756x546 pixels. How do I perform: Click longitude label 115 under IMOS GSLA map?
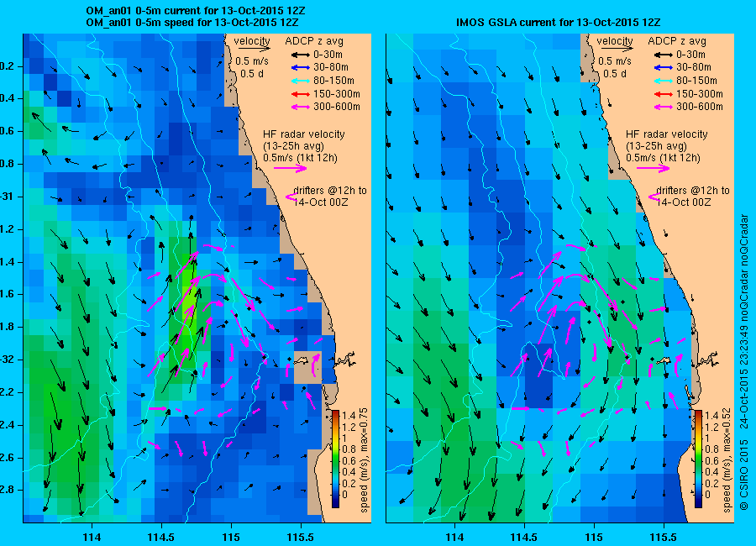594,538
